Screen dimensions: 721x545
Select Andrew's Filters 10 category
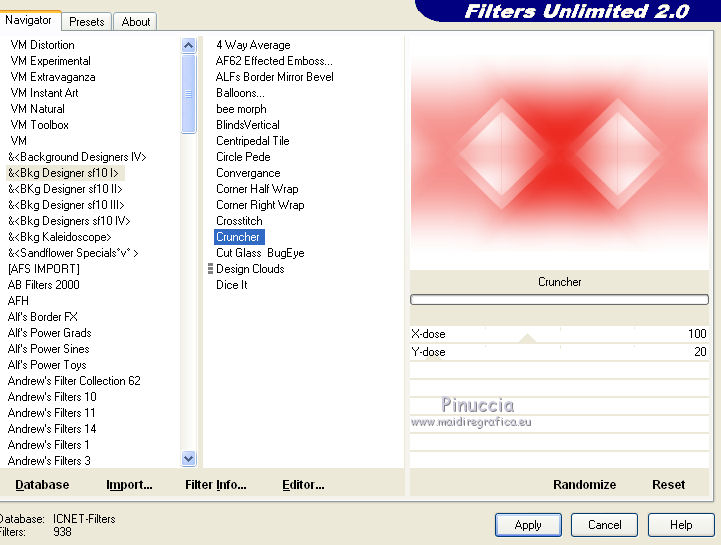(x=52, y=396)
